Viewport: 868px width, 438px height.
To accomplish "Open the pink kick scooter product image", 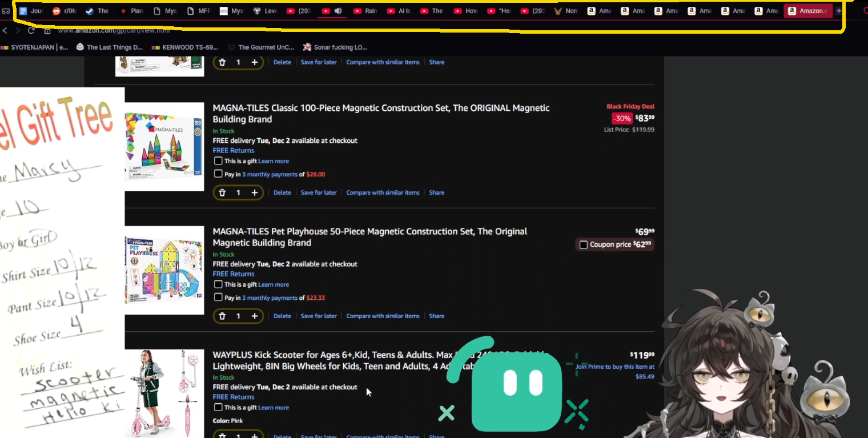I will [x=164, y=393].
